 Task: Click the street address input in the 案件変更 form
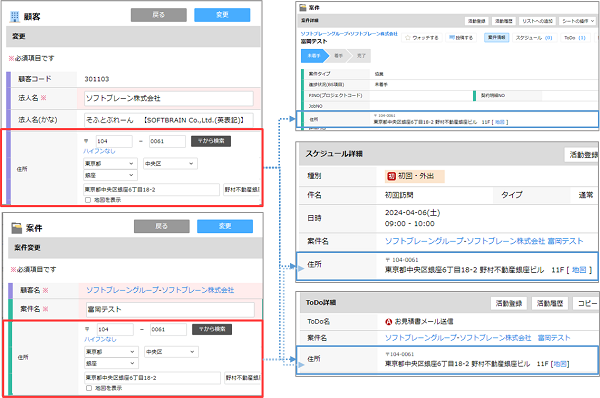pyautogui.click(x=152, y=378)
